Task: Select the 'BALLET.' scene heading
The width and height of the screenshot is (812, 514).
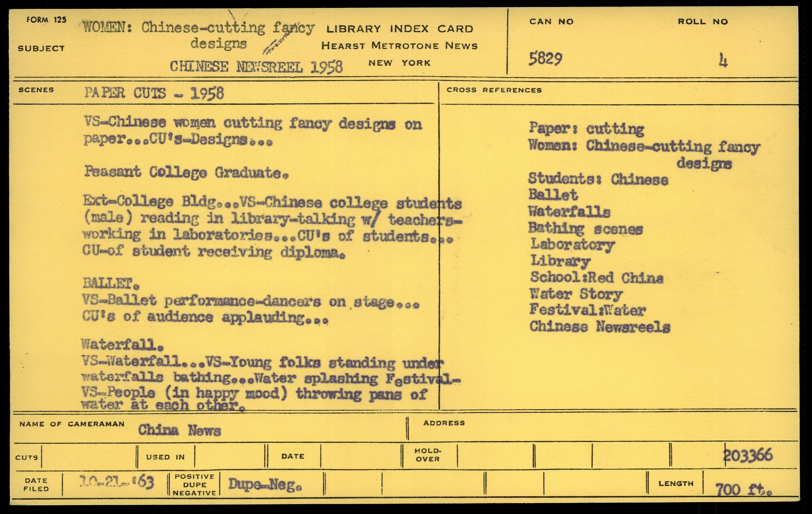Action: click(111, 284)
